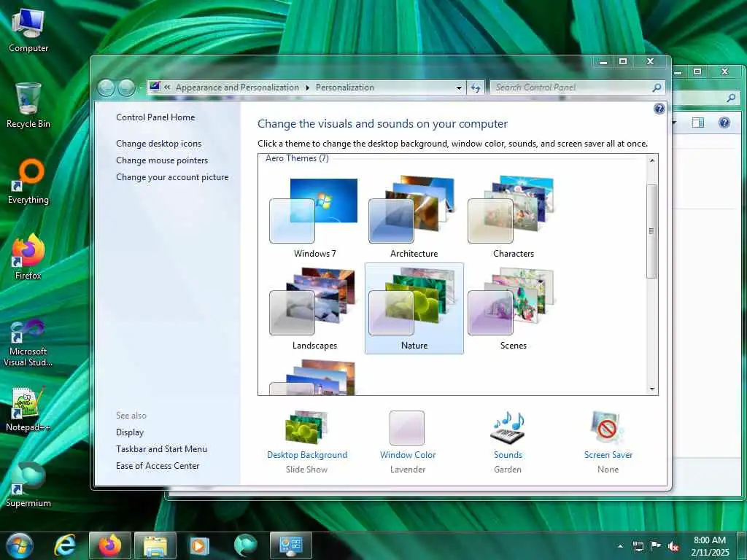Open Window Color Lavender settings
Screen dimensions: 747x560
(407, 441)
